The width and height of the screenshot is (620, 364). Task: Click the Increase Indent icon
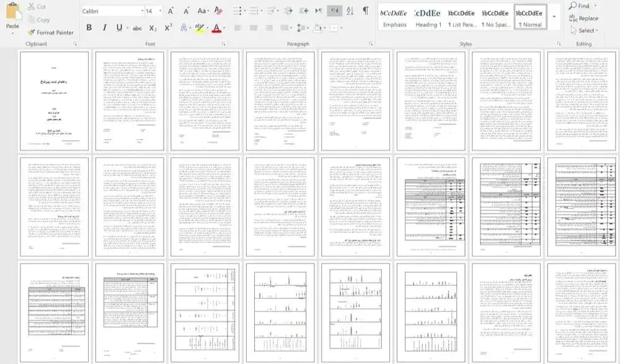point(304,11)
